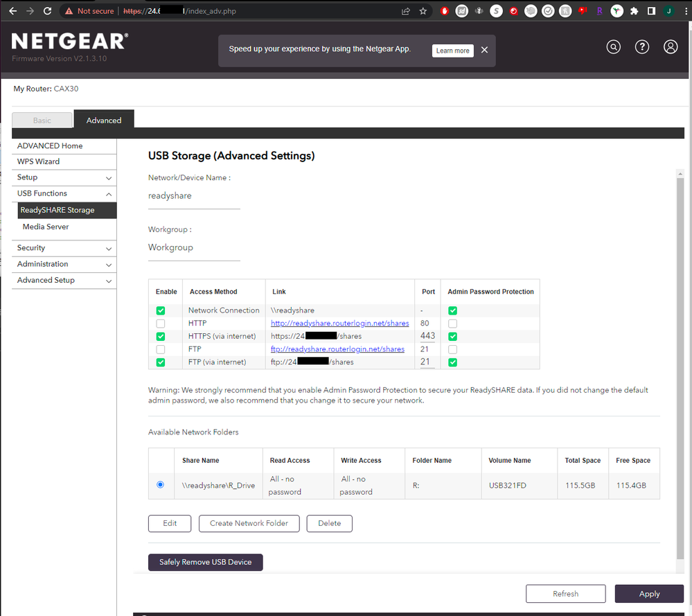This screenshot has width=692, height=616.
Task: Switch to the Basic tab
Action: tap(42, 120)
